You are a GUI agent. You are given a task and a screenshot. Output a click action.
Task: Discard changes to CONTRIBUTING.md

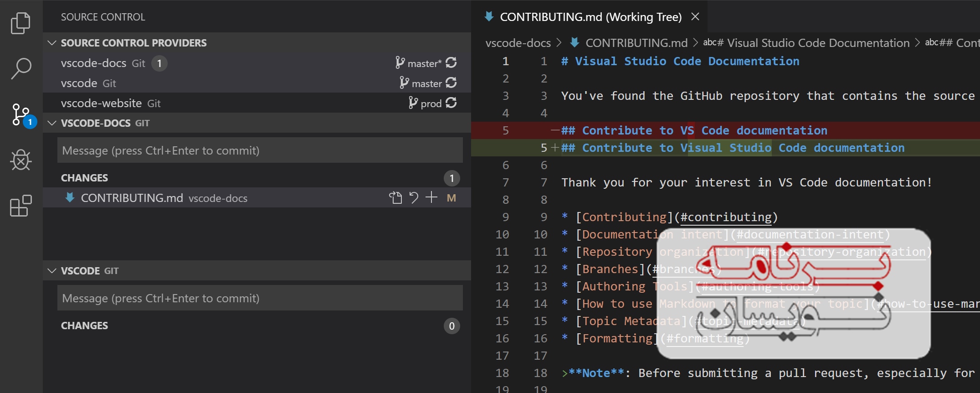point(414,198)
